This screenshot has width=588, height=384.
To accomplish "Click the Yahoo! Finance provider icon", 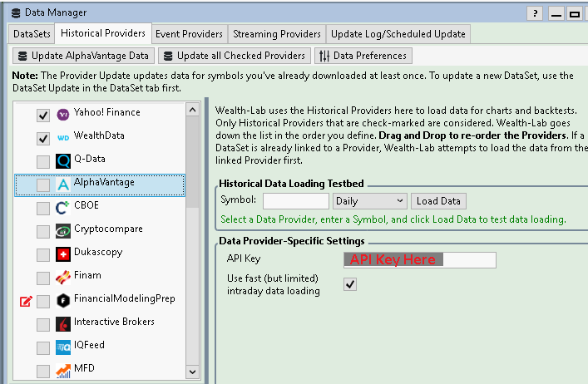I will point(63,114).
